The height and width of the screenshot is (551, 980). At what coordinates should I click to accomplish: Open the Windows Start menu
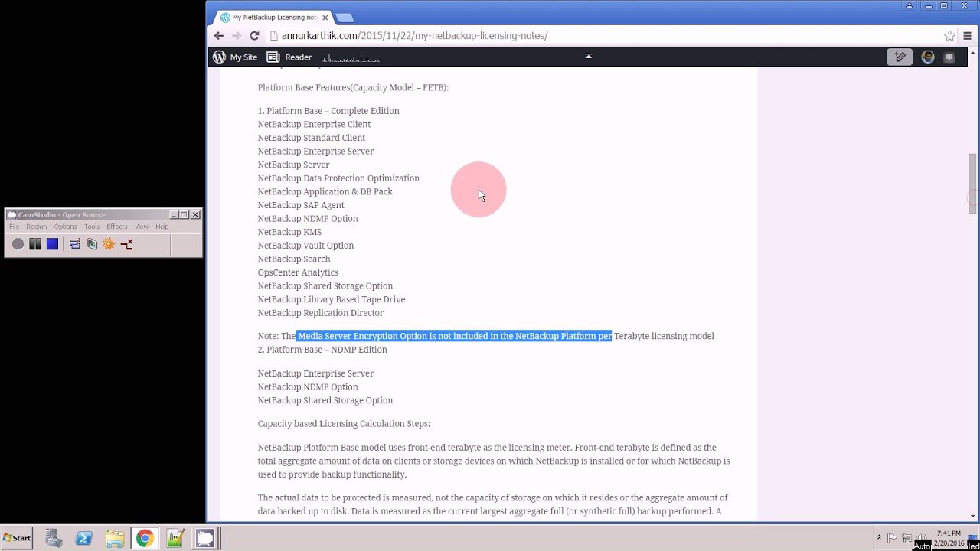(16, 538)
